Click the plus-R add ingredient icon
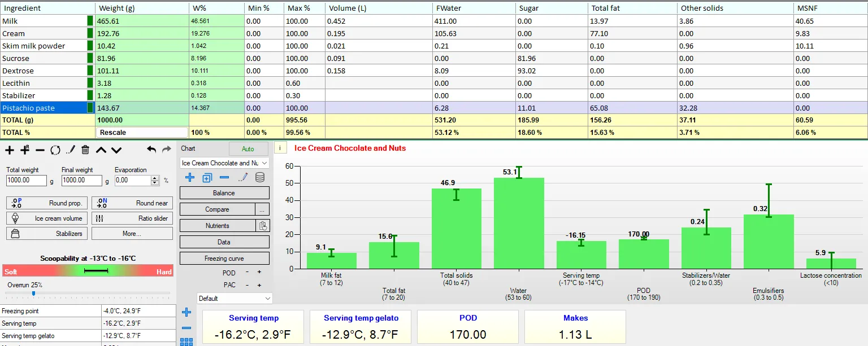 (x=25, y=150)
